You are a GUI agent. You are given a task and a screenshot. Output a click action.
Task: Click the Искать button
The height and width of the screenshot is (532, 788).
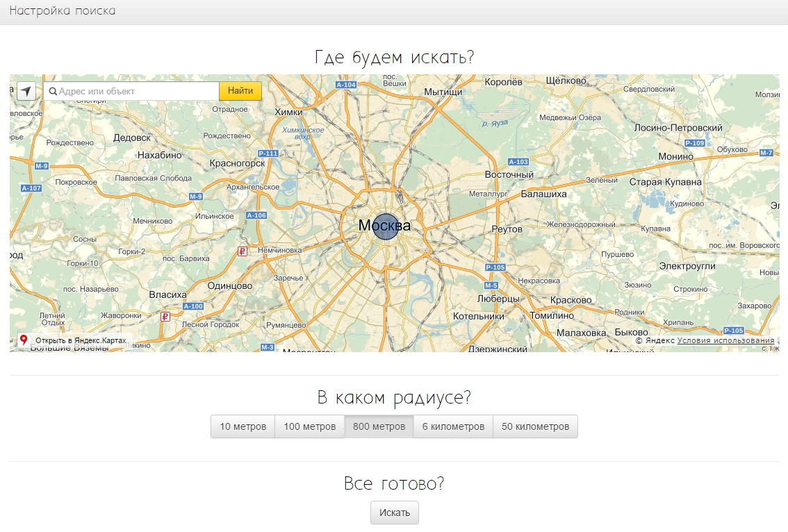(x=395, y=513)
